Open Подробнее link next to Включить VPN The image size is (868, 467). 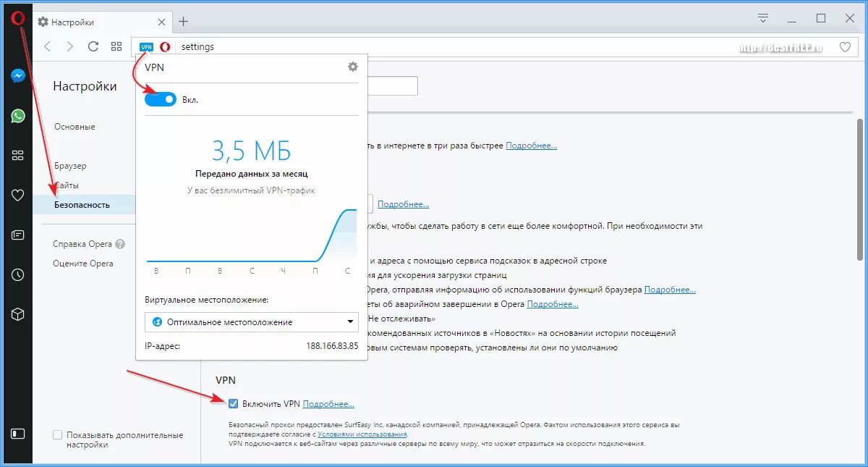[x=328, y=403]
